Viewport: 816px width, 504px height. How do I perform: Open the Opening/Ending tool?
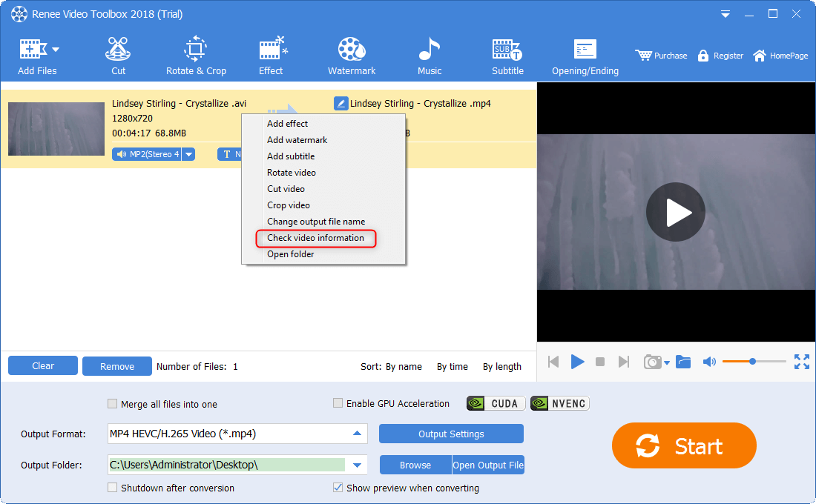[x=585, y=56]
